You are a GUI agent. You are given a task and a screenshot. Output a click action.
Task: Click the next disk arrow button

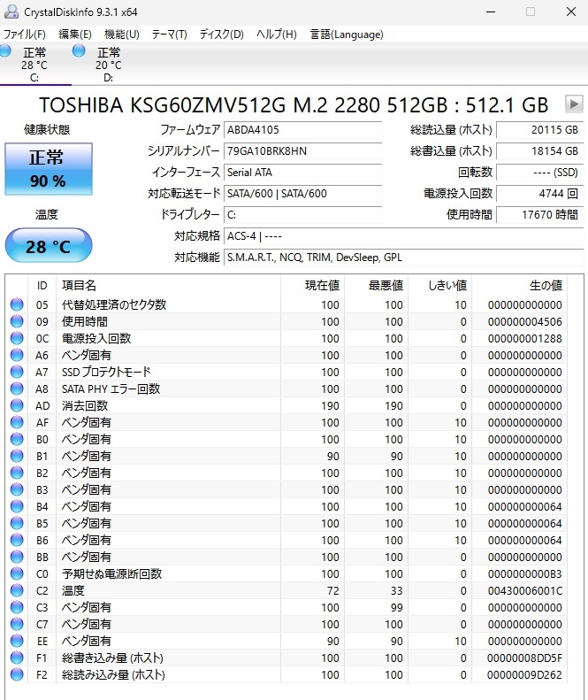click(574, 104)
